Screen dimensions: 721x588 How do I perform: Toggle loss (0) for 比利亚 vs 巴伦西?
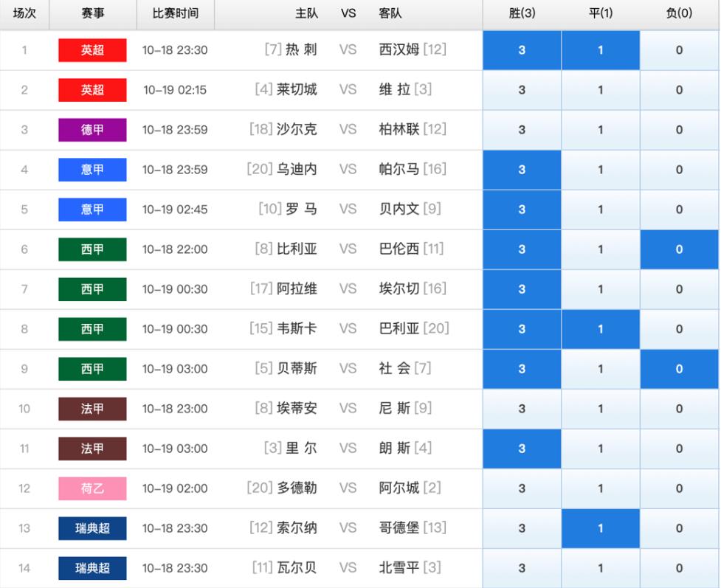(679, 249)
